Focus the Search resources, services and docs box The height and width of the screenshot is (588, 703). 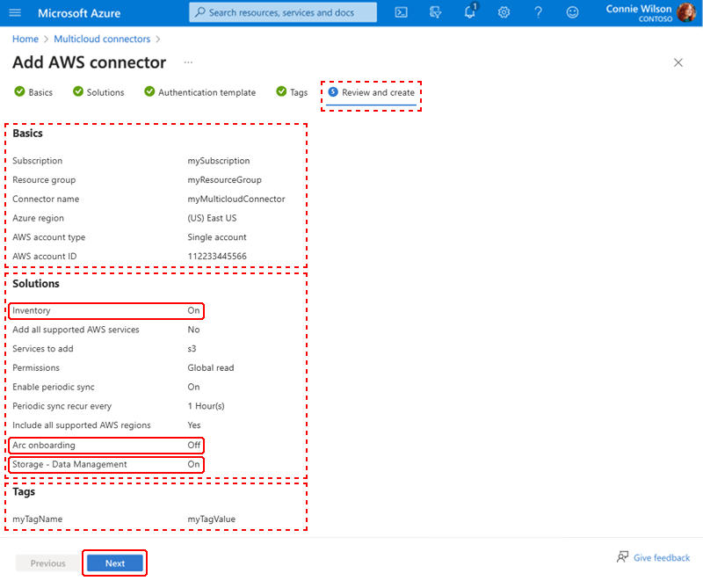[283, 12]
